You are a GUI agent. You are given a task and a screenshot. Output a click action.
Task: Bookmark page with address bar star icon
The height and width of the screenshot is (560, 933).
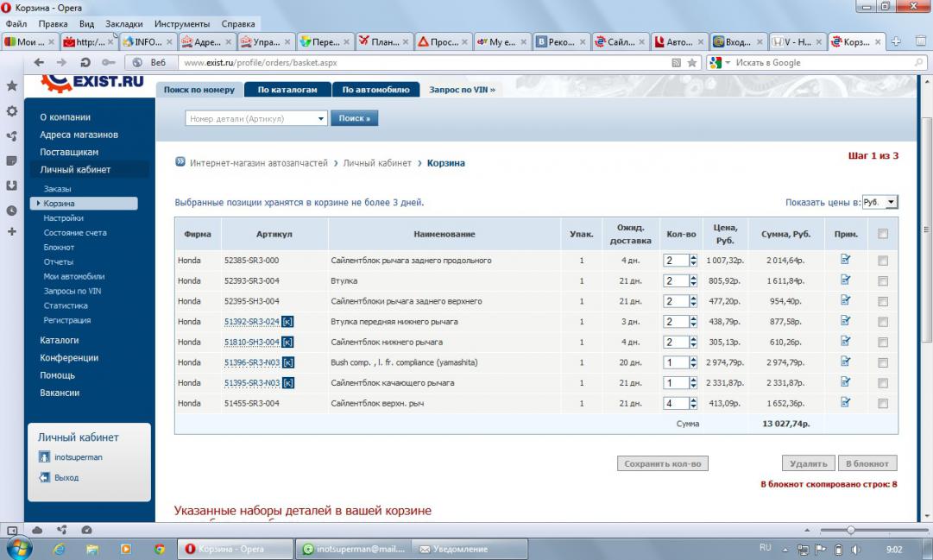tap(692, 62)
